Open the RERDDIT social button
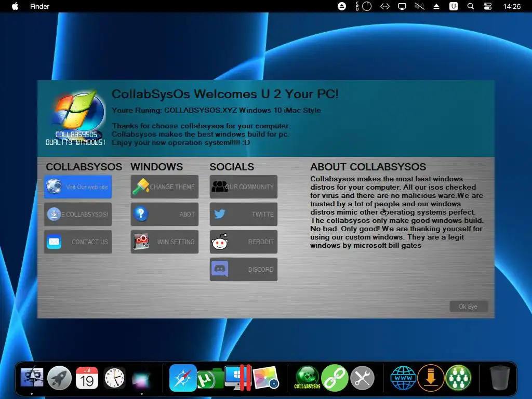This screenshot has width=532, height=399. pyautogui.click(x=243, y=242)
